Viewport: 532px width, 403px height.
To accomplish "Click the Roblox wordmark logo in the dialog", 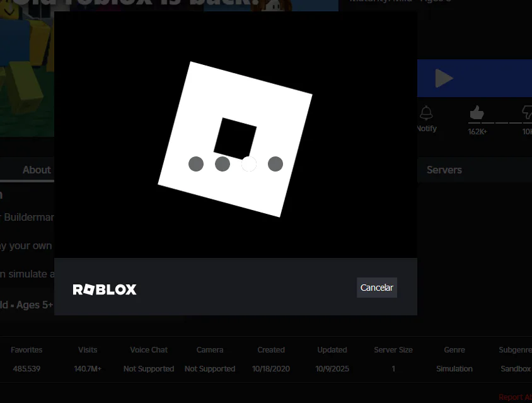I will tap(105, 289).
